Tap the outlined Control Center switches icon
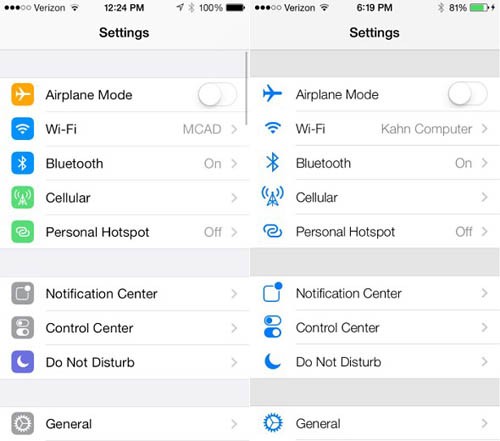This screenshot has width=500, height=441. point(273,327)
